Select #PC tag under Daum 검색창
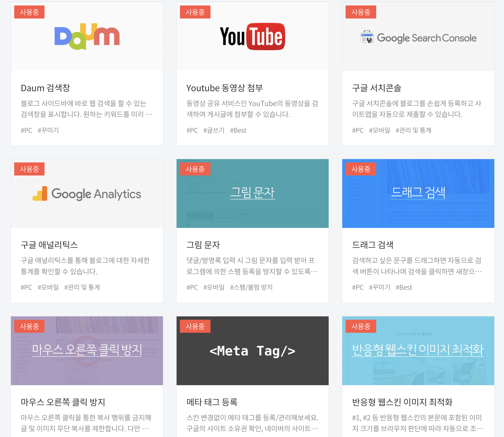This screenshot has height=437, width=504. point(26,130)
